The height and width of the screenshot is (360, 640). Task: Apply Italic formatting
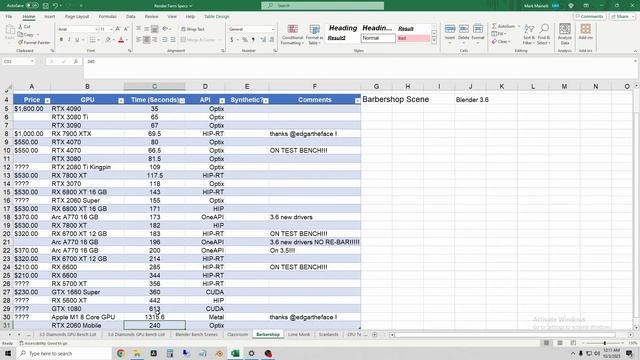69,40
